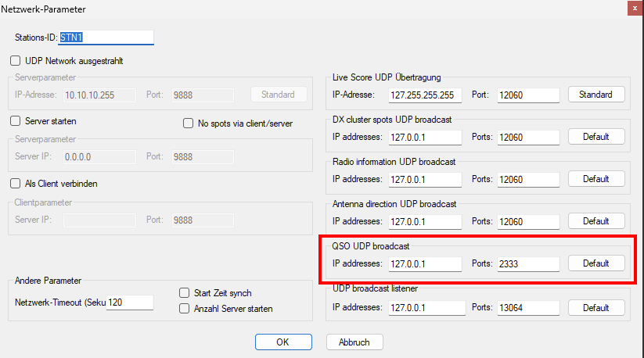Click Default for Antenna direction broadcast

point(595,221)
